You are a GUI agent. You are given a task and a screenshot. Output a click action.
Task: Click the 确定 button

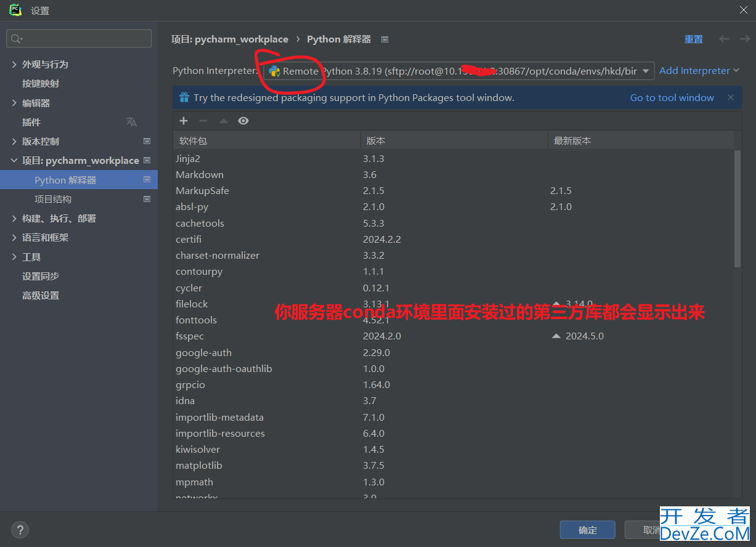click(x=588, y=530)
